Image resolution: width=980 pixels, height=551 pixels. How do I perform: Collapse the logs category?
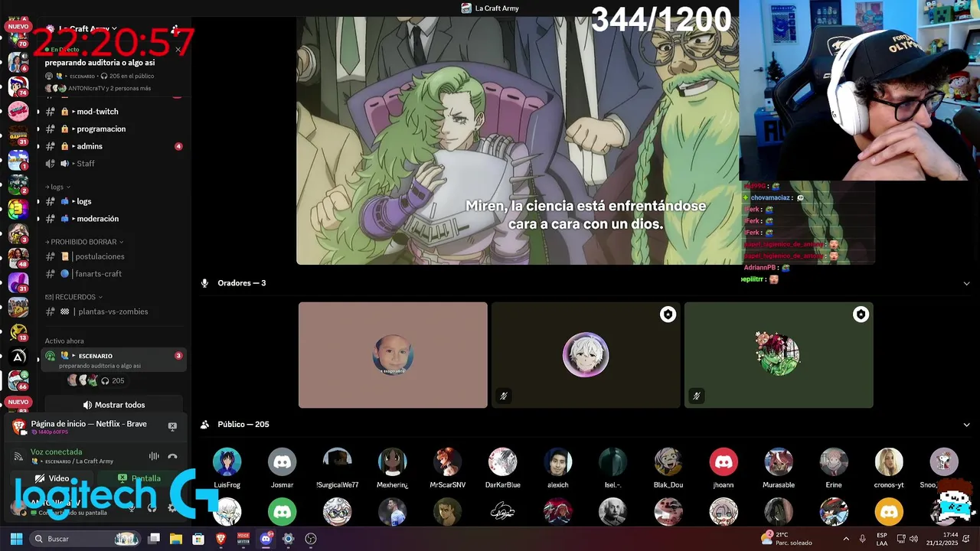click(x=57, y=187)
